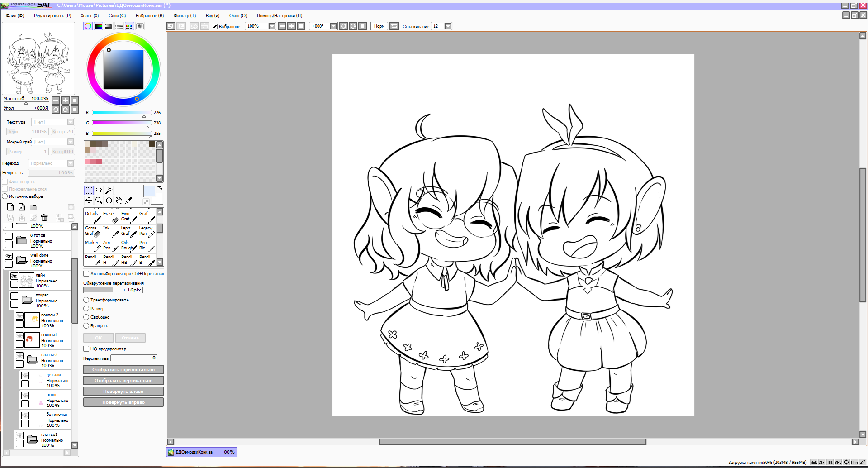Select the Magic Wand tool
The height and width of the screenshot is (468, 868).
point(109,191)
